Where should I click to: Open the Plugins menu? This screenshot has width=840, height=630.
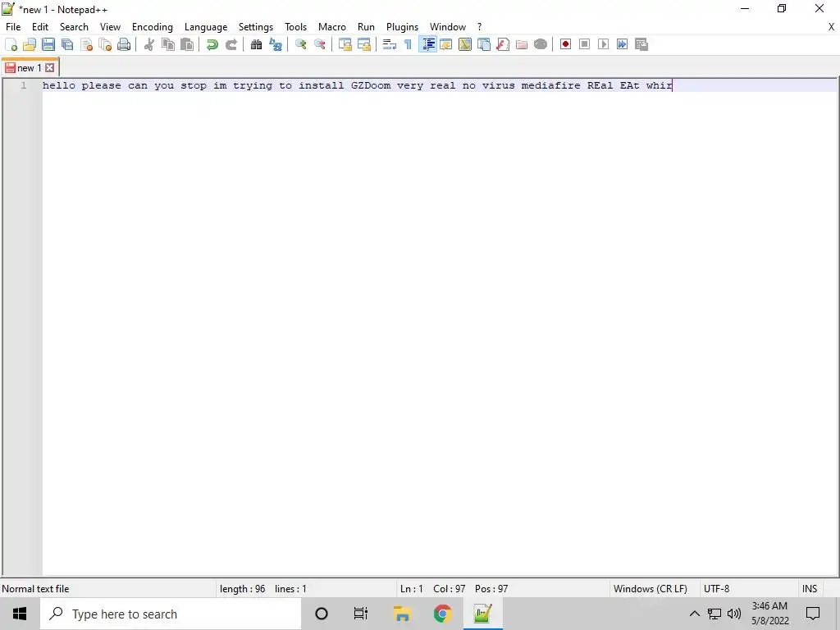tap(402, 27)
